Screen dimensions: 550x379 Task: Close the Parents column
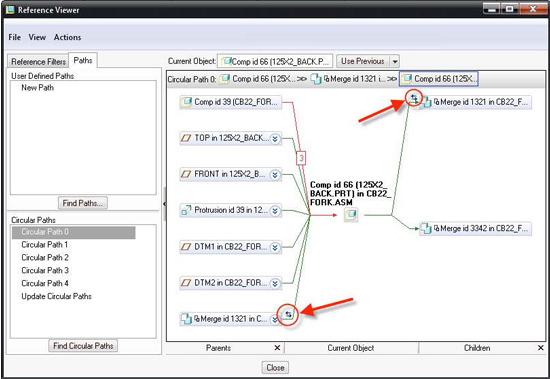[277, 348]
